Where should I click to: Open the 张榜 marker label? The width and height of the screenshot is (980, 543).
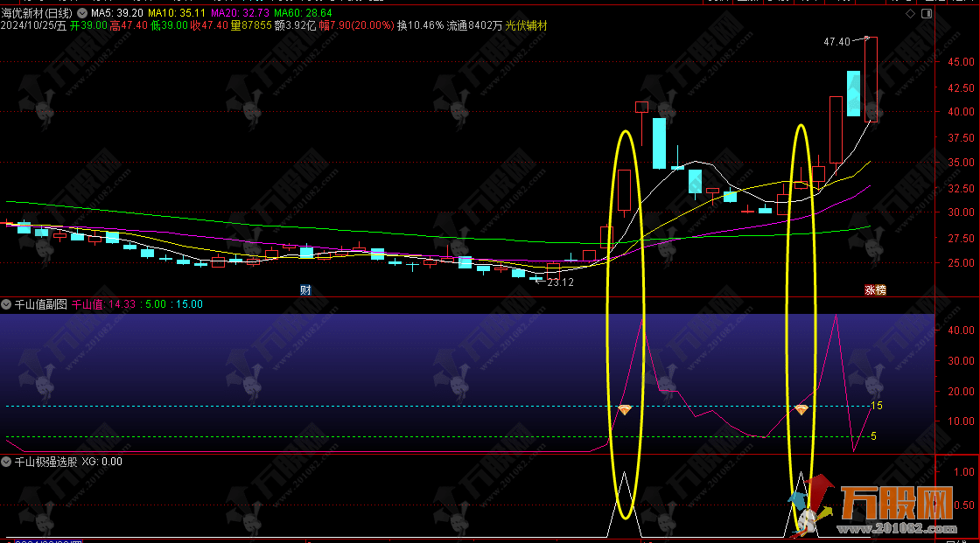coord(875,290)
